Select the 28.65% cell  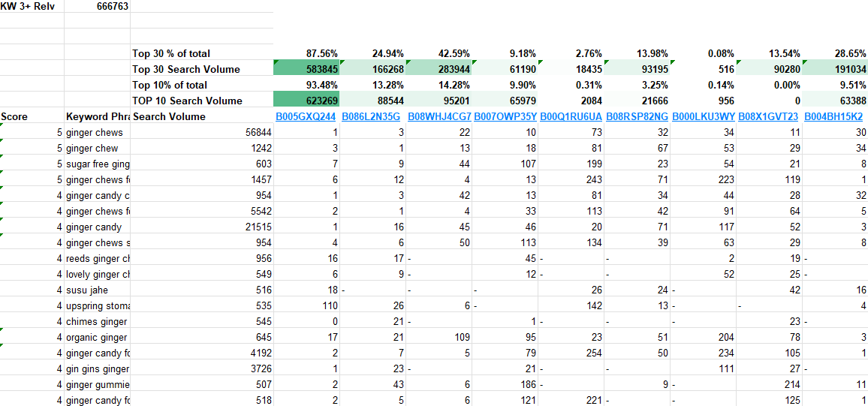tap(836, 53)
